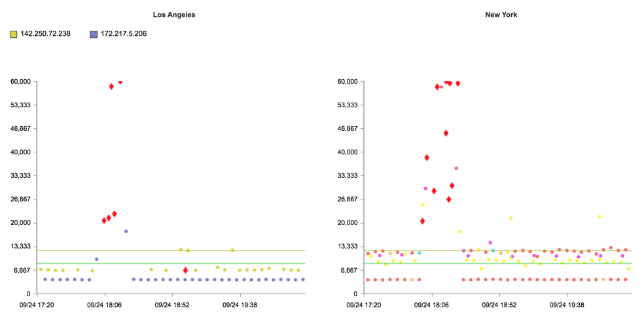The image size is (644, 327).
Task: Click the yellow legend swatch for 142.250.72.238
Action: coord(14,35)
